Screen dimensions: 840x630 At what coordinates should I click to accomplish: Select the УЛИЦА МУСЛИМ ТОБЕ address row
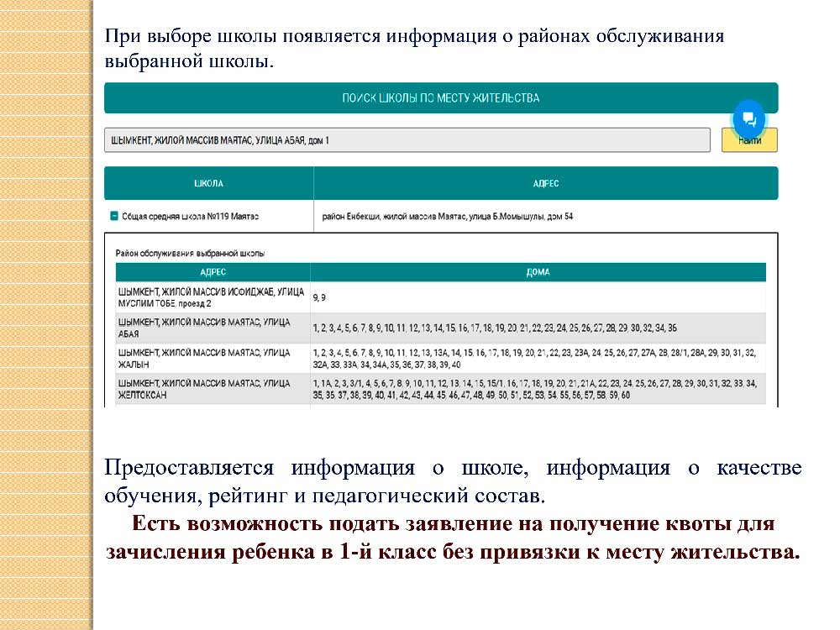pos(211,297)
